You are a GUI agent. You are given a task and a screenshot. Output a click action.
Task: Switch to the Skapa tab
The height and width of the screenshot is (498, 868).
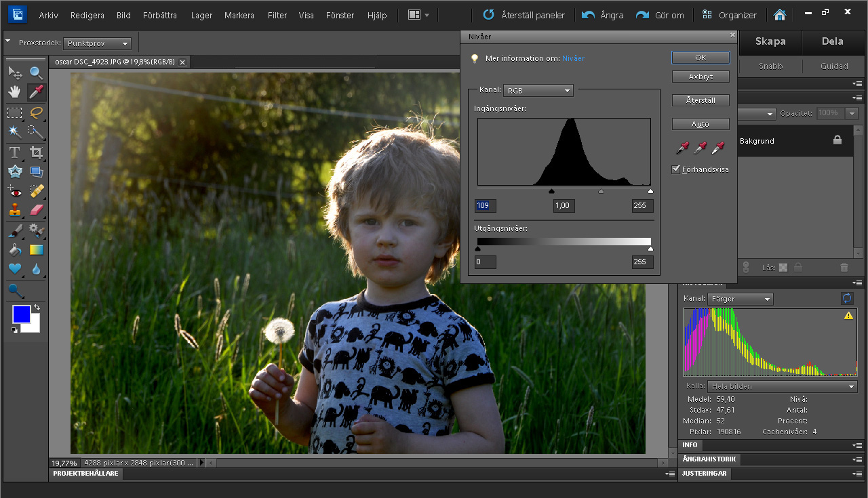coord(770,41)
